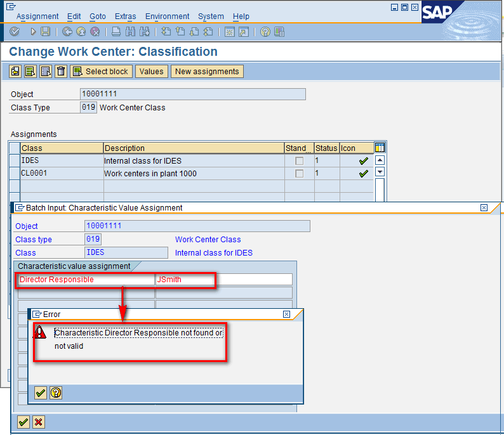Toggle Standard checkbox for CL0001 class

point(299,174)
